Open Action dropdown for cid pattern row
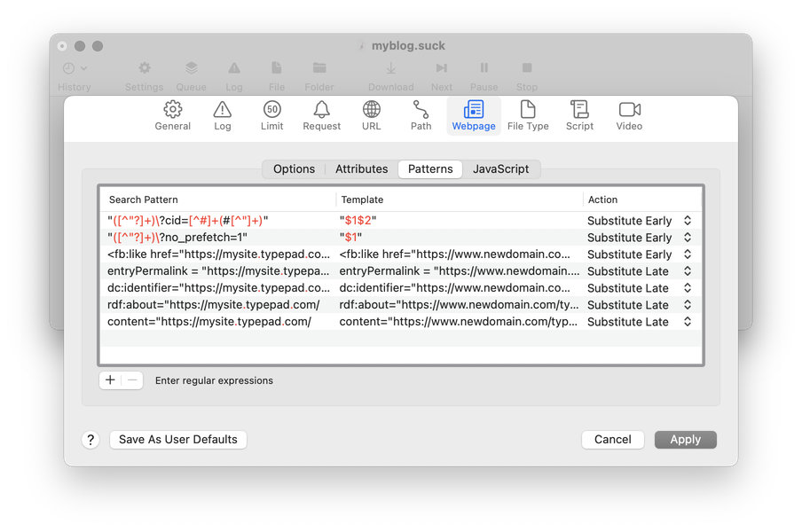 [687, 221]
